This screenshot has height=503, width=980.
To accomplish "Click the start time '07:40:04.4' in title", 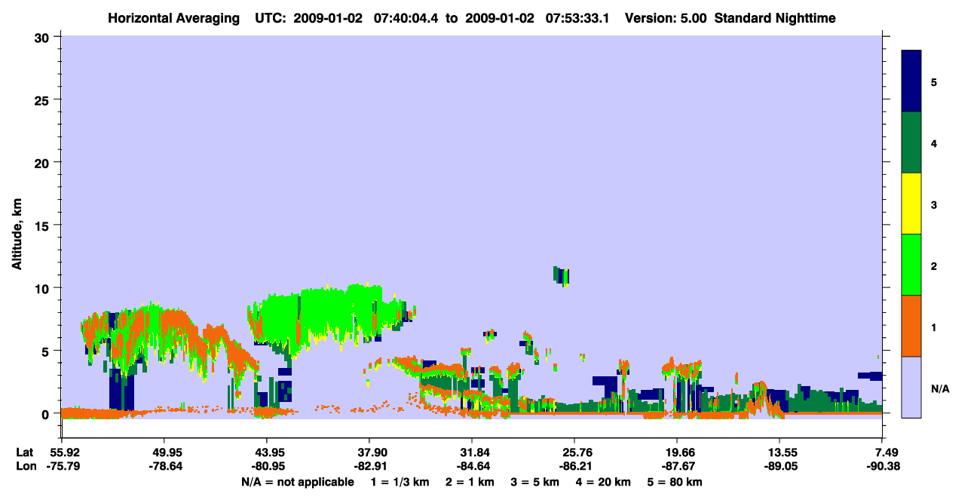I will (x=407, y=18).
